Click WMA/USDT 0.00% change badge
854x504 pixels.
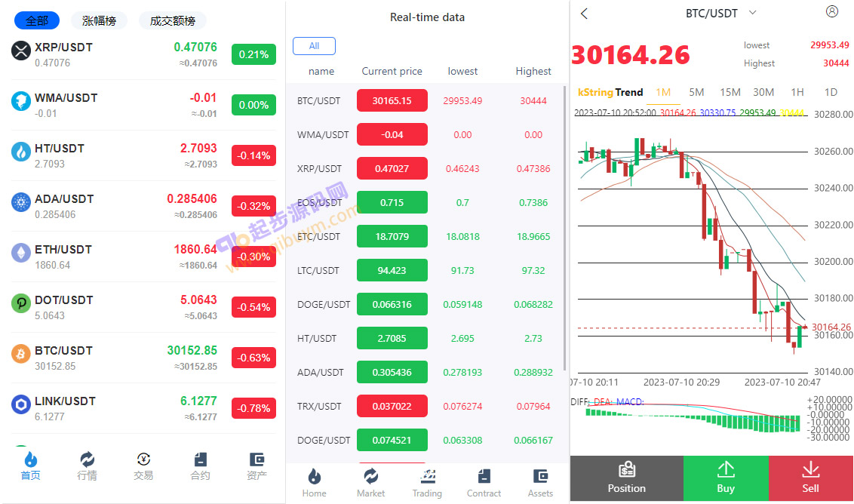tap(253, 105)
